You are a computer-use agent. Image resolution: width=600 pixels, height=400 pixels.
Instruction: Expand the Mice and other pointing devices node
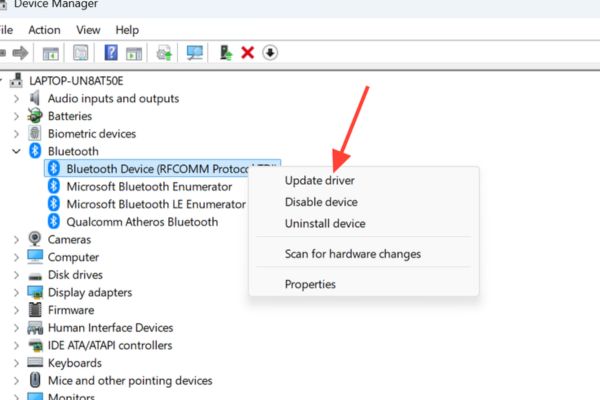click(x=16, y=381)
